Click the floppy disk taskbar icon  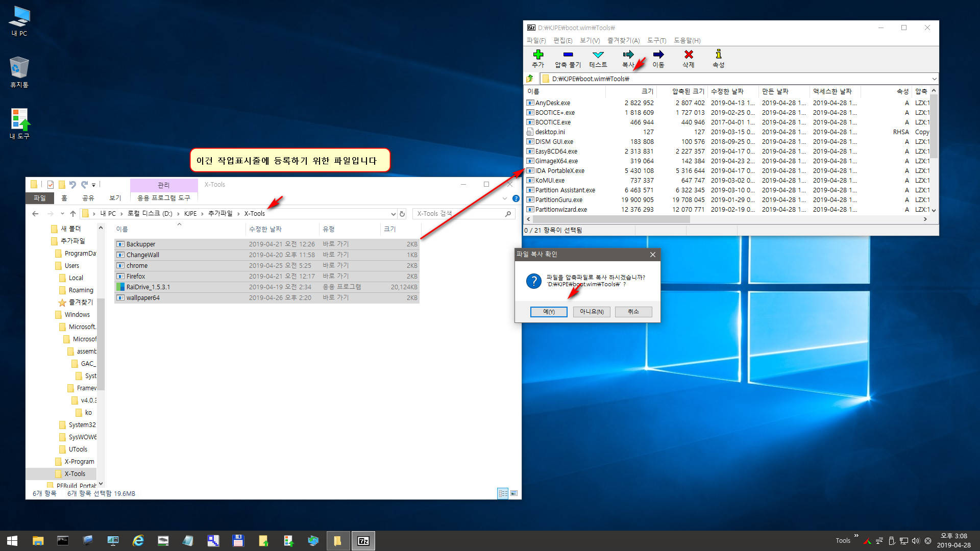click(238, 541)
